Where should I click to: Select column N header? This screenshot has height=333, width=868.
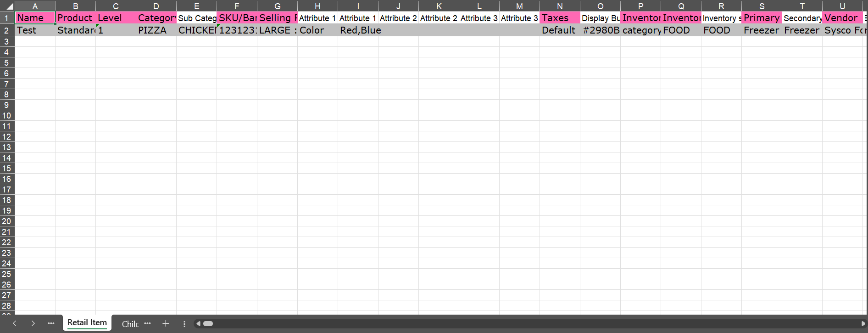(560, 6)
